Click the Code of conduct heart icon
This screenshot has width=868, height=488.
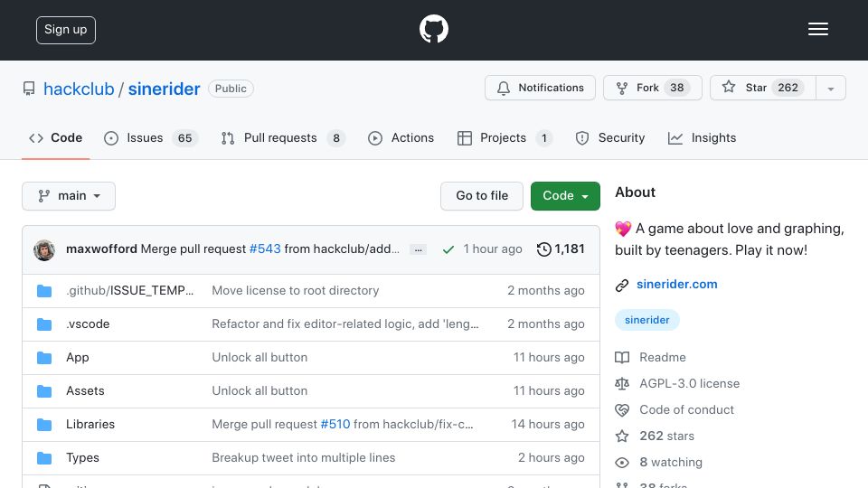[x=622, y=410]
